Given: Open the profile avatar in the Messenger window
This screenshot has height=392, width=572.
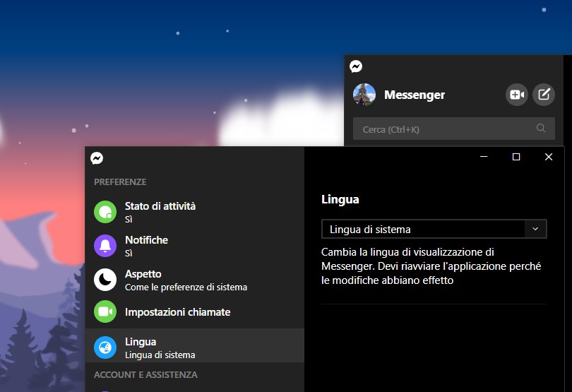Looking at the screenshot, I should 364,95.
